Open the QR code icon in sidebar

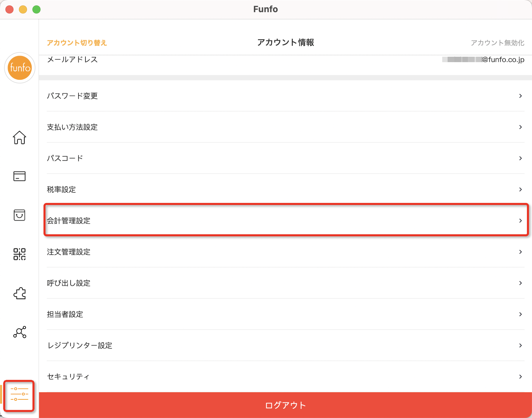coord(20,254)
